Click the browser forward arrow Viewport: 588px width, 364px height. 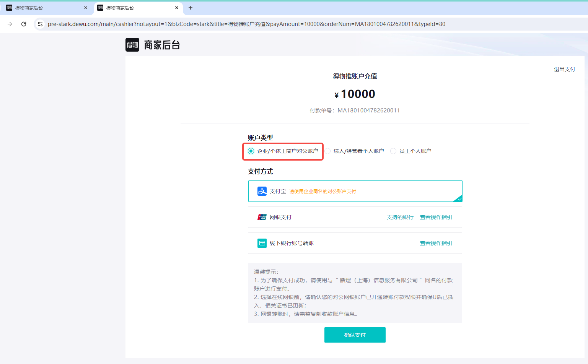(x=10, y=24)
